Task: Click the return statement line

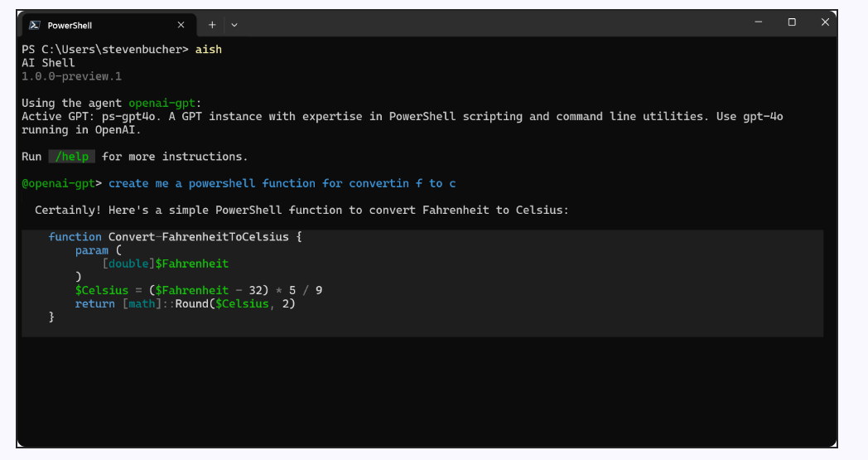Action: click(x=186, y=303)
